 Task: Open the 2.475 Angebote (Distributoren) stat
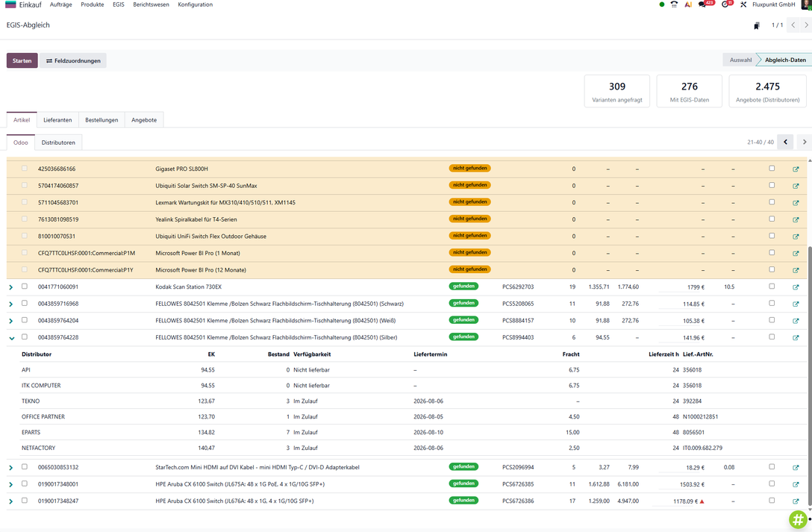pos(767,91)
